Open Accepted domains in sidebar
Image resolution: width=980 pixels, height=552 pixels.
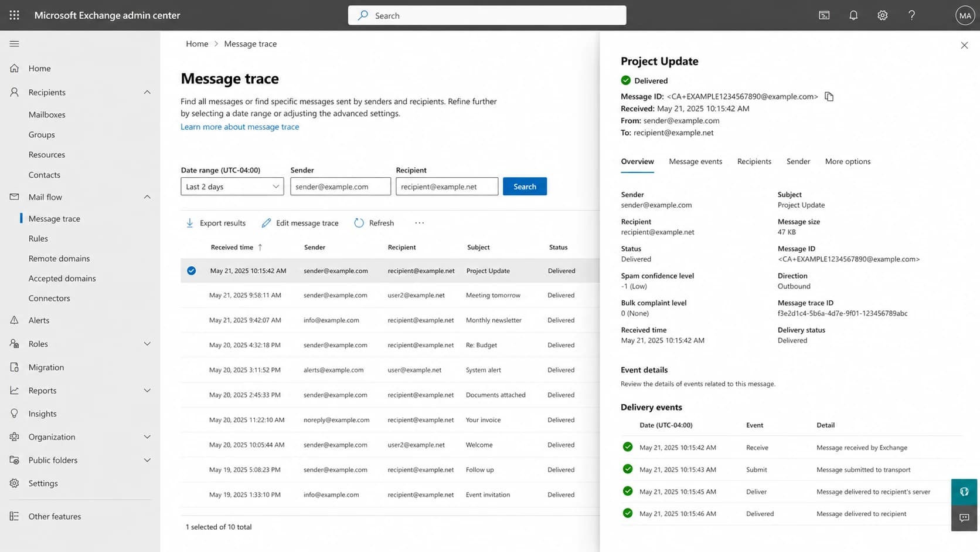[x=62, y=278]
